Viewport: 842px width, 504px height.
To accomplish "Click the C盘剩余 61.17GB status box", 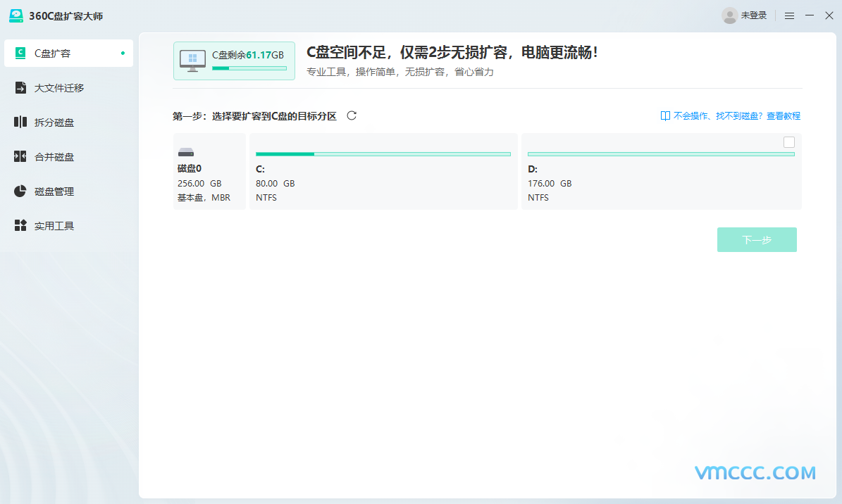I will (x=234, y=61).
